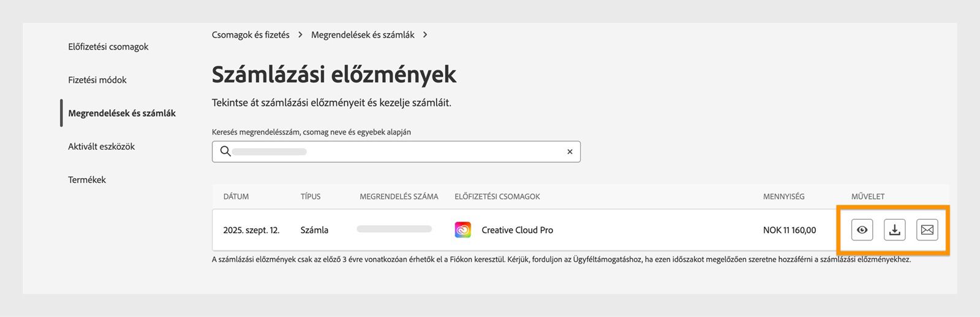This screenshot has width=980, height=317.
Task: View the invoice with the eye icon
Action: pos(862,230)
